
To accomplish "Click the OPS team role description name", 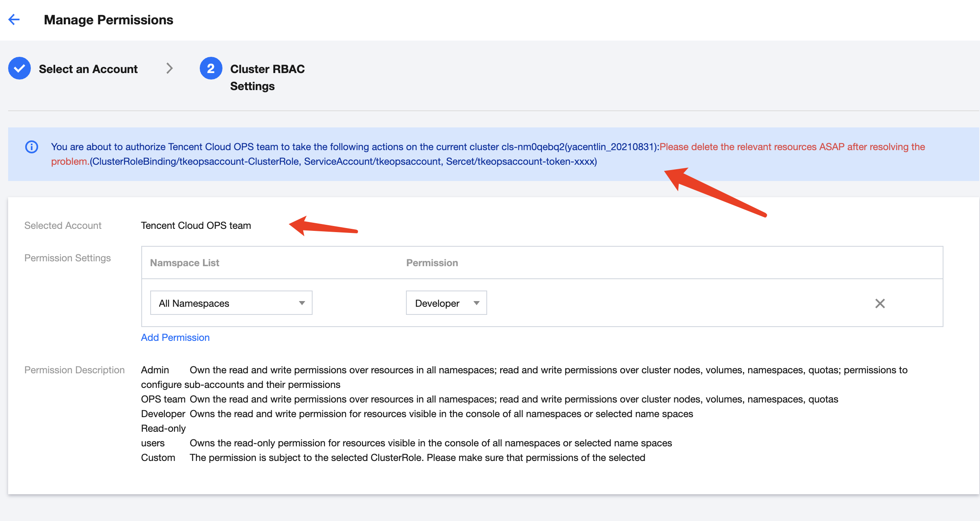I will [163, 399].
